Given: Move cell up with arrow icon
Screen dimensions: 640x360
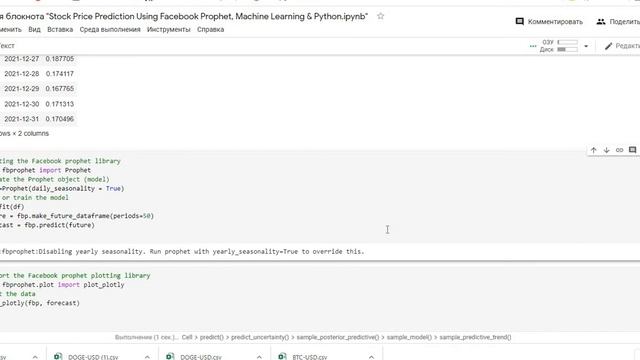Looking at the screenshot, I should coord(593,150).
